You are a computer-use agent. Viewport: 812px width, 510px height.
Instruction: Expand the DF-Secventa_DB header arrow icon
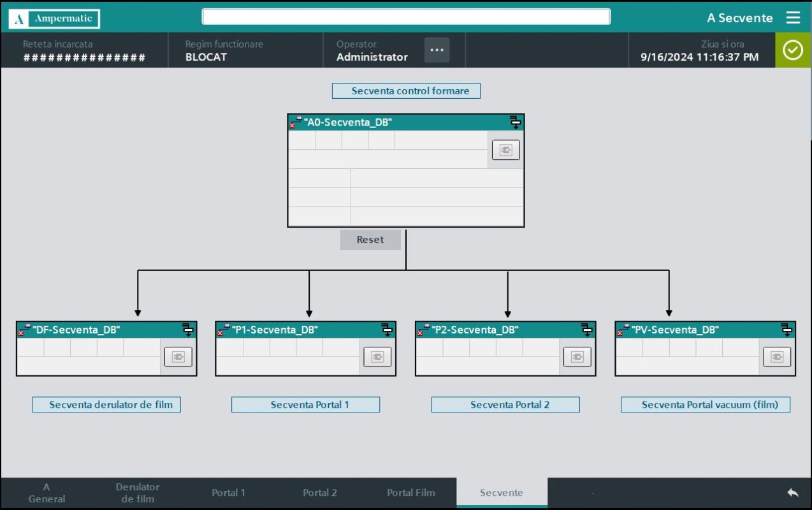click(187, 330)
